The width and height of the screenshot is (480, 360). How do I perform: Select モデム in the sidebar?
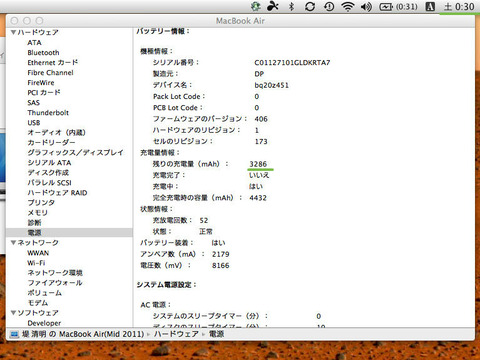point(38,303)
